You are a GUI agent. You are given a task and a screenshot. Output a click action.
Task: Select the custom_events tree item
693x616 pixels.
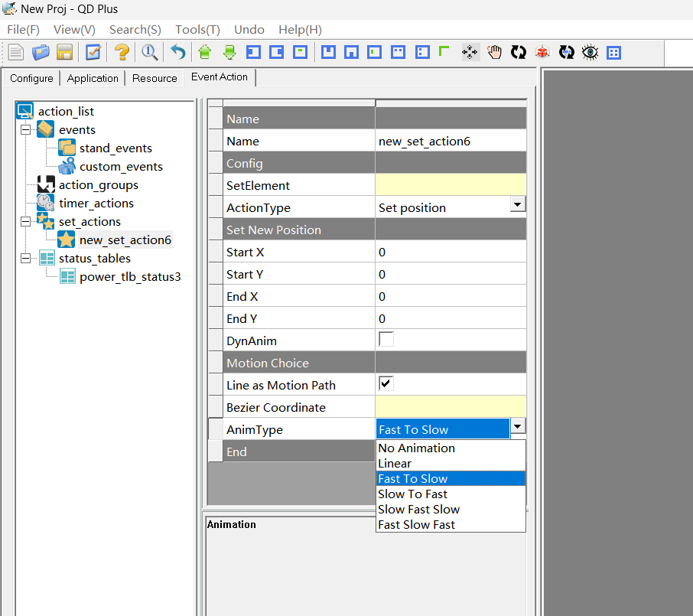point(121,167)
